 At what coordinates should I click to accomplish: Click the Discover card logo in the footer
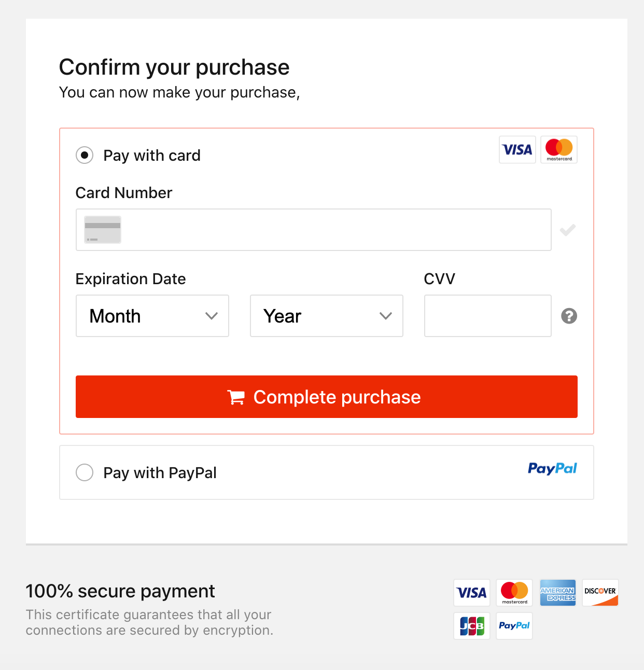[600, 593]
